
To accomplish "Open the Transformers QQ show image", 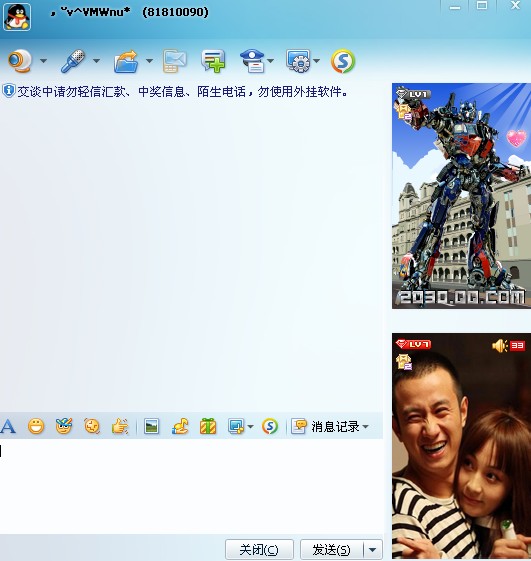I will [x=462, y=196].
